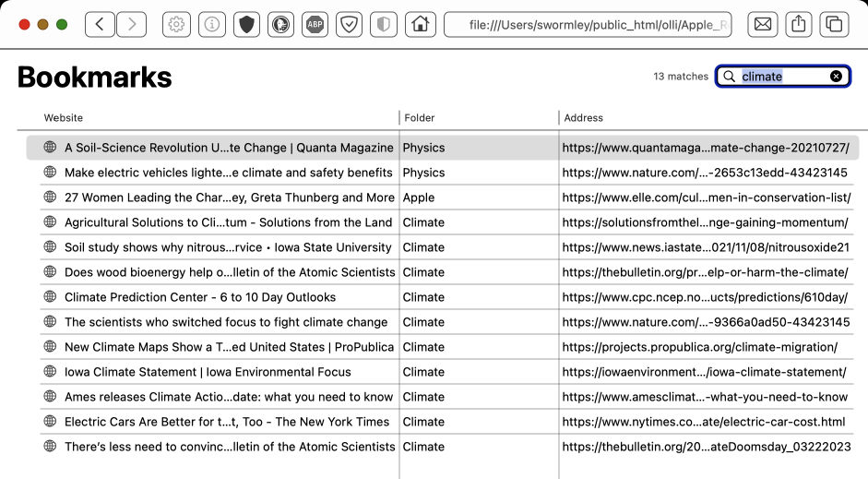Click globe icon of Agricultural Solutions row
868x479 pixels.
50,222
